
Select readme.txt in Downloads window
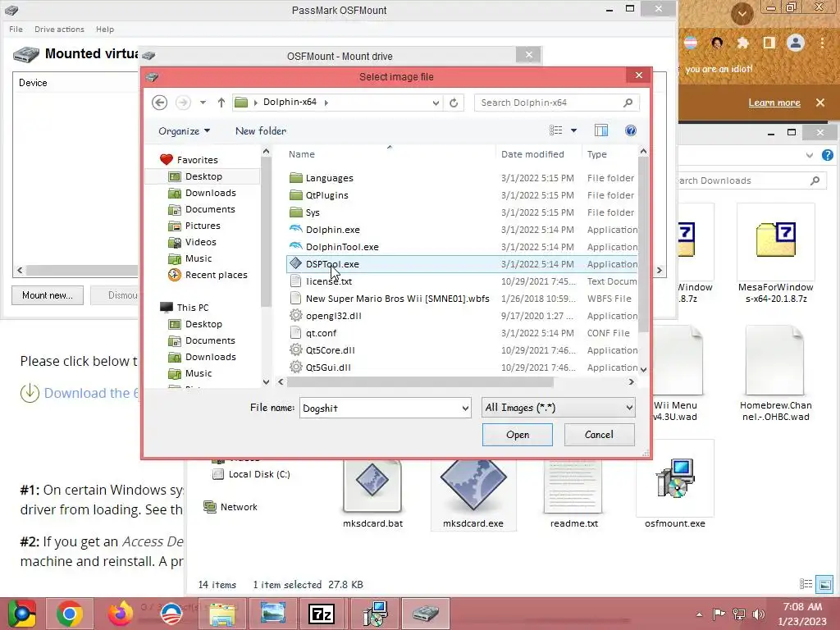click(x=573, y=493)
